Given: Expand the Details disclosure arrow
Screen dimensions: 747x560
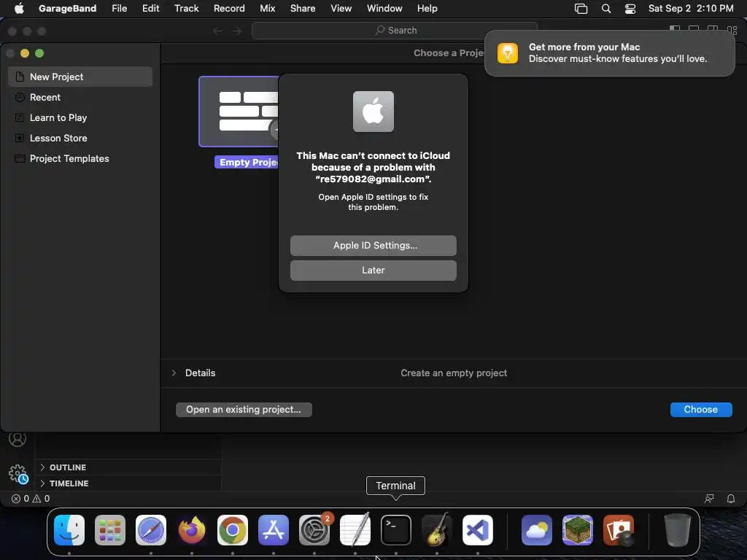Looking at the screenshot, I should tap(174, 373).
